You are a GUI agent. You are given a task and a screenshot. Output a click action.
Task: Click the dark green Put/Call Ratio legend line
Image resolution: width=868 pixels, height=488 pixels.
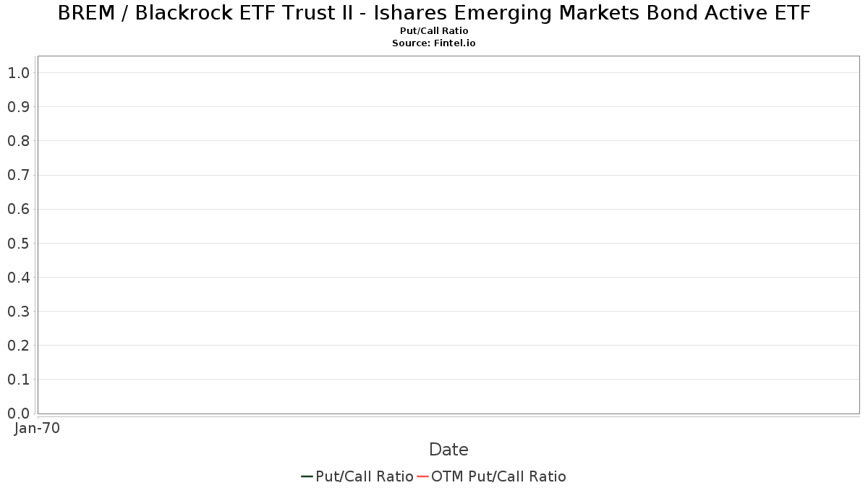pos(307,476)
